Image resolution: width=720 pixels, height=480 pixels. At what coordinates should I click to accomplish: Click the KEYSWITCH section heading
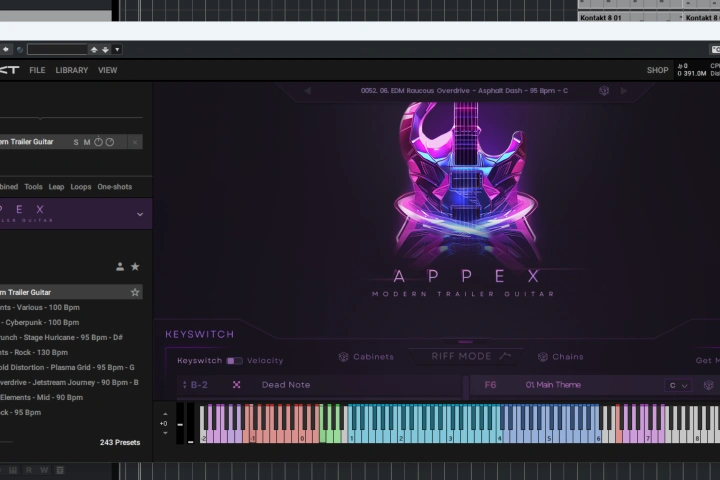(x=200, y=334)
